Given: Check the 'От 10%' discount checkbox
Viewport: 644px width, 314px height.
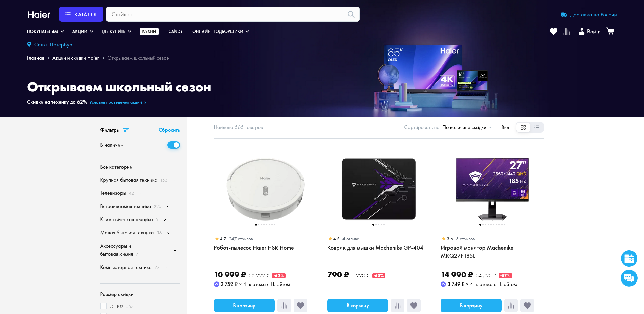Looking at the screenshot, I should coord(104,306).
